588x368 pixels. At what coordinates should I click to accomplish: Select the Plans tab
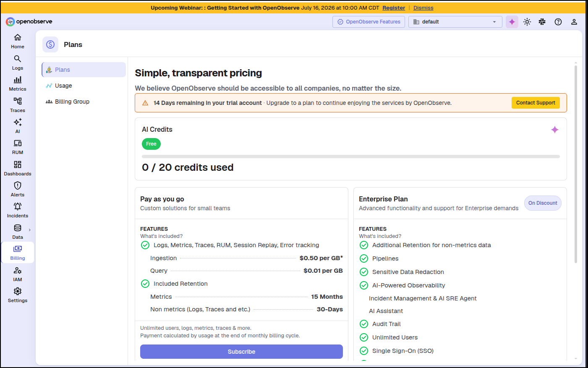pos(84,70)
